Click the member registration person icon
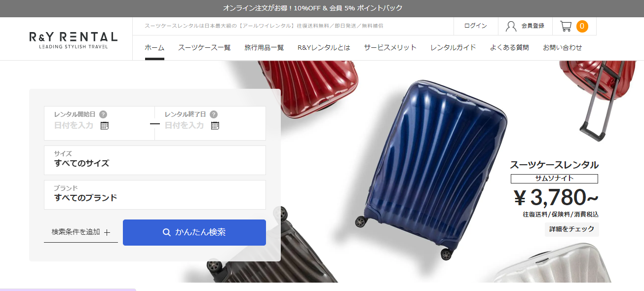Viewport: 644px width, 291px height. [x=511, y=26]
